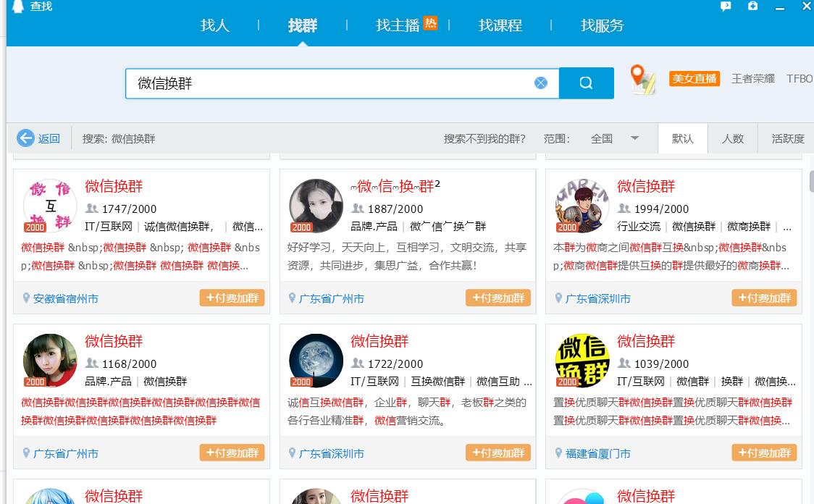
Task: Join the paid group with 1168/2000 members
Action: point(232,453)
